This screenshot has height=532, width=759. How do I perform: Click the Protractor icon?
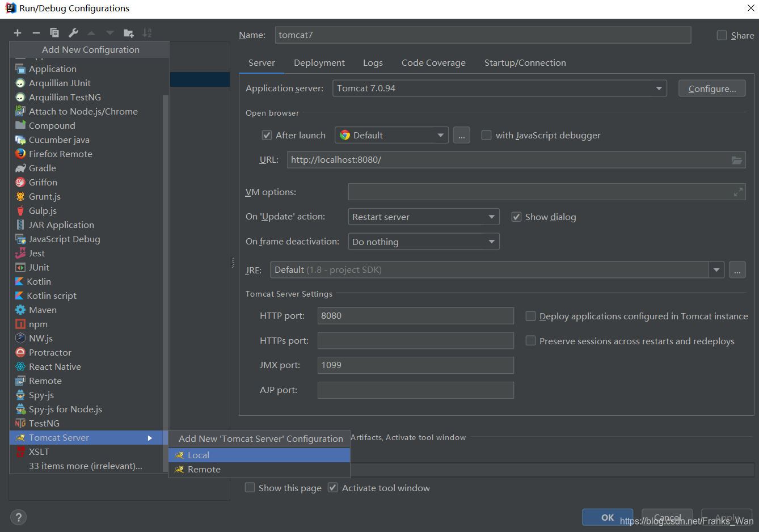coord(20,352)
